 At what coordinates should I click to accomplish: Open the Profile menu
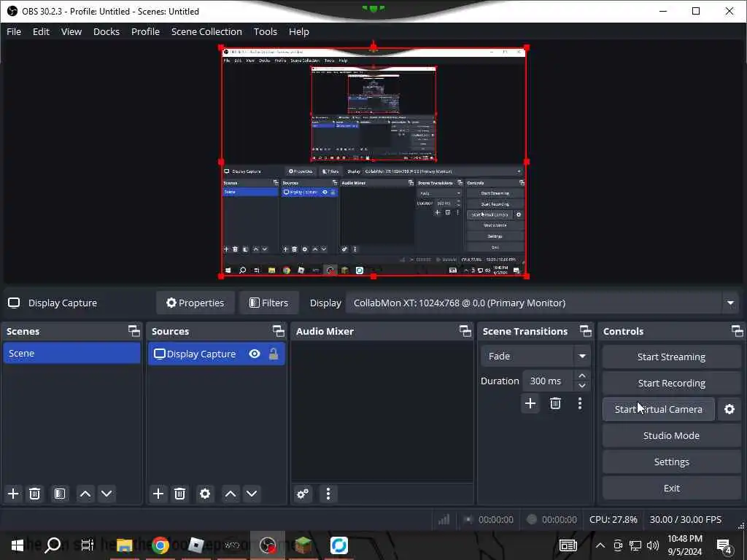[145, 31]
